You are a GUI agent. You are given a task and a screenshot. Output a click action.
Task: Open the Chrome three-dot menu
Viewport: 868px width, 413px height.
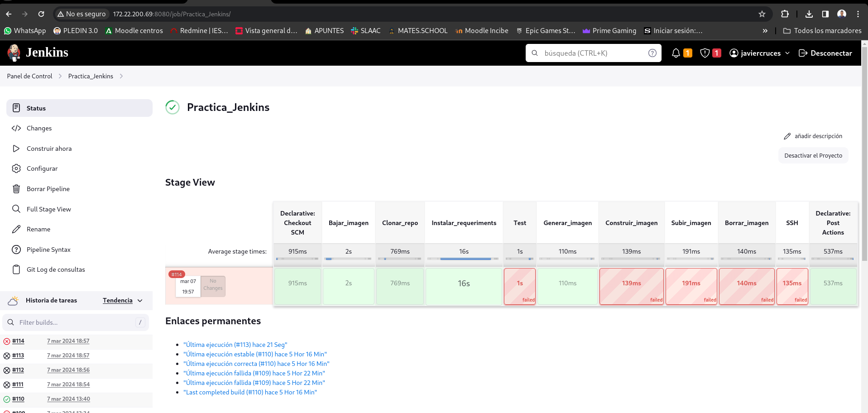[x=858, y=14]
